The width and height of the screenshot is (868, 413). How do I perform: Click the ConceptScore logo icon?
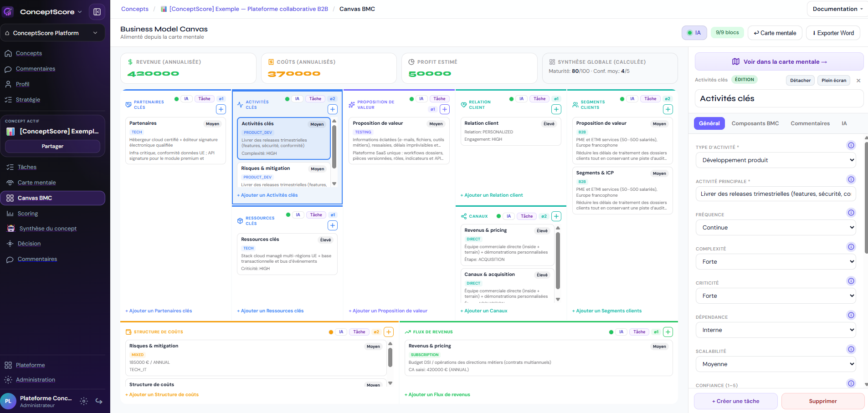coord(8,11)
